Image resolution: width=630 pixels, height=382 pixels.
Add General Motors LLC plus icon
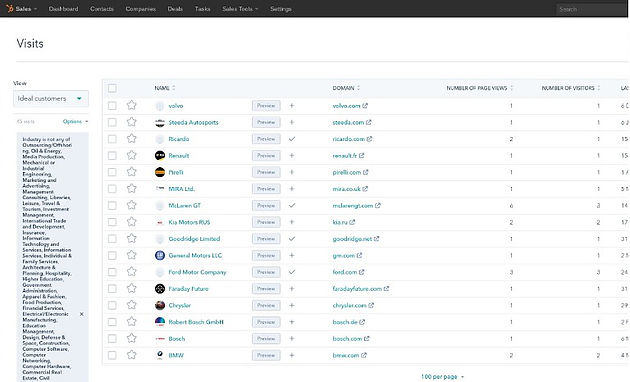[292, 255]
